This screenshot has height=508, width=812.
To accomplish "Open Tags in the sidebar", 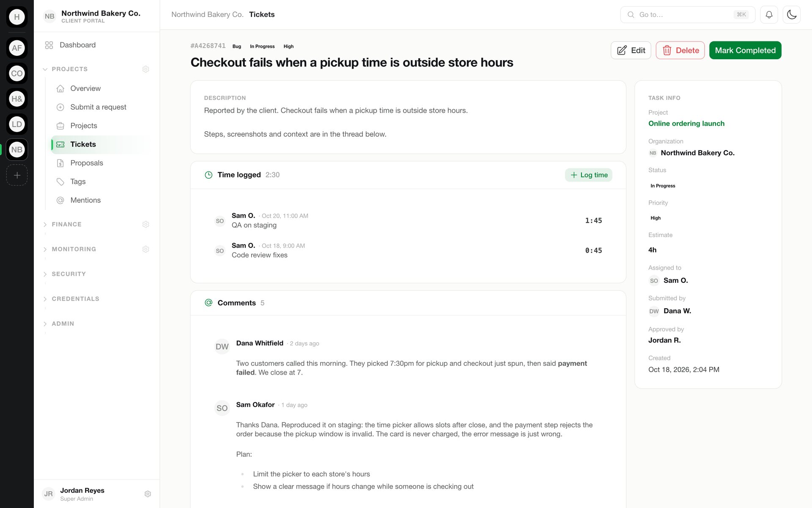I will [101, 182].
